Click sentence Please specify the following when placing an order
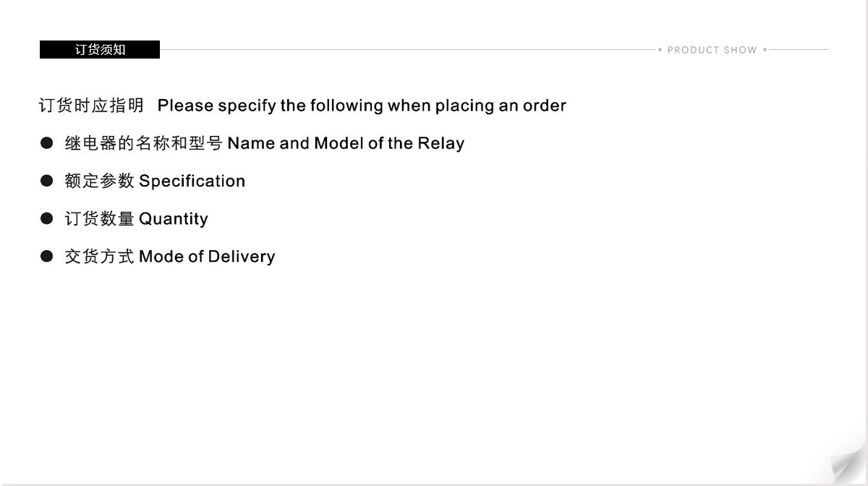This screenshot has width=868, height=486. pyautogui.click(x=362, y=106)
